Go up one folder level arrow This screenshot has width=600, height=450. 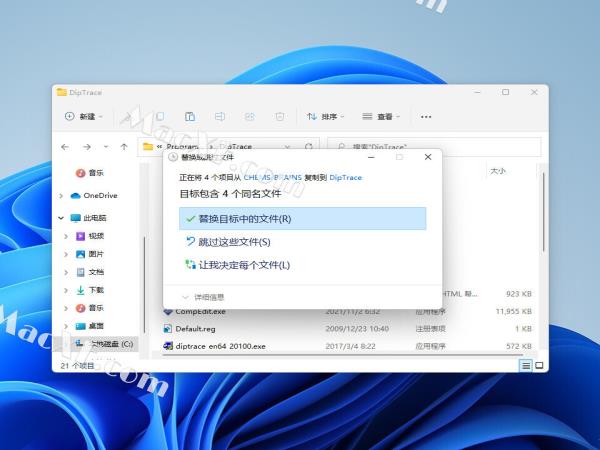pos(124,147)
